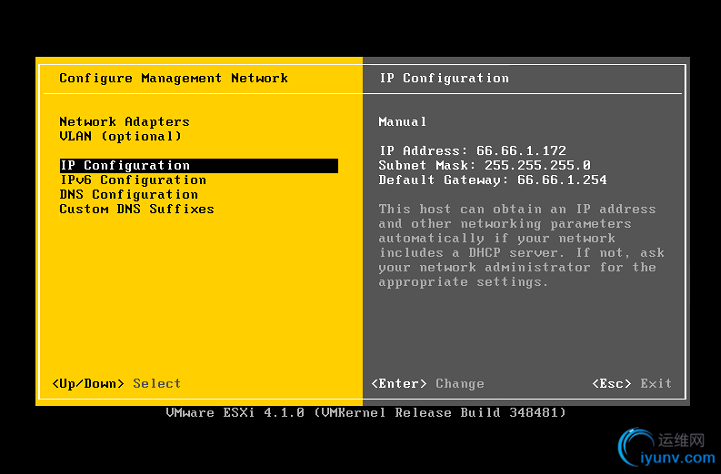Image resolution: width=721 pixels, height=474 pixels.
Task: Click the DHCP help description text
Action: pos(517,245)
